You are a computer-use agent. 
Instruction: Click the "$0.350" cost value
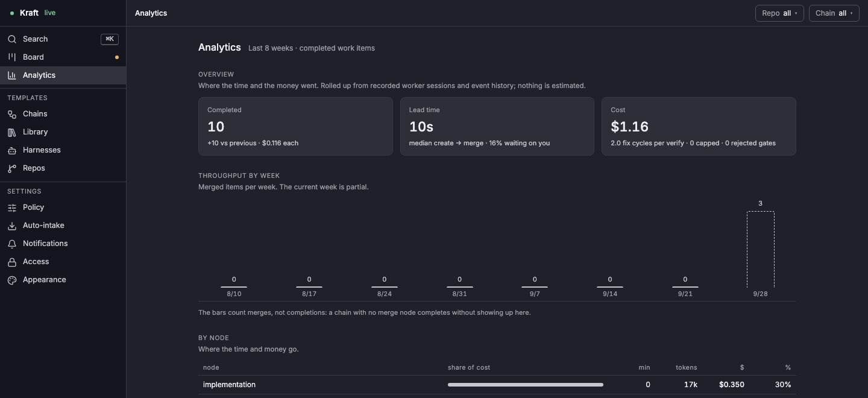[732, 385]
